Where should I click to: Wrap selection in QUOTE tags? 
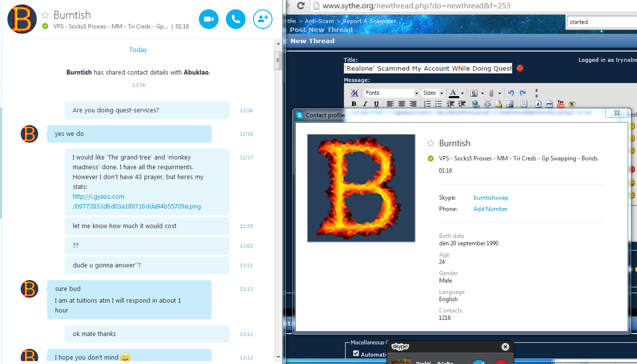pos(524,104)
